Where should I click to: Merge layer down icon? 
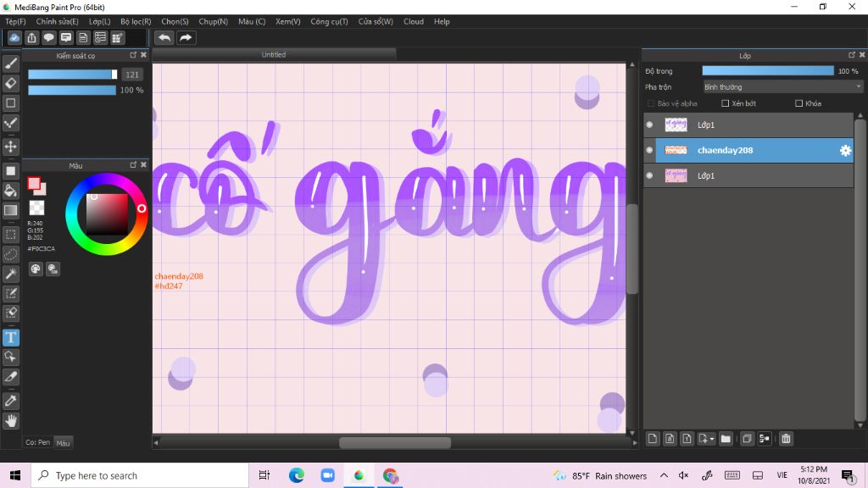pyautogui.click(x=765, y=439)
